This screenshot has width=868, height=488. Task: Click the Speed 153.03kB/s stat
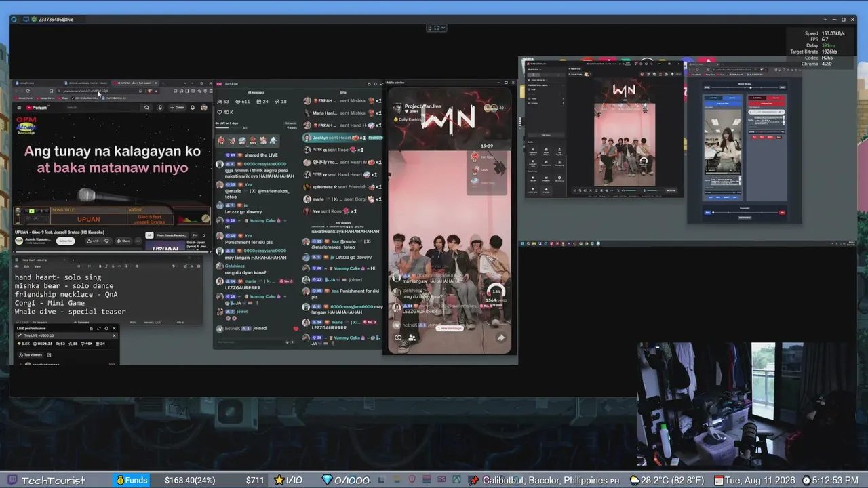pyautogui.click(x=825, y=33)
